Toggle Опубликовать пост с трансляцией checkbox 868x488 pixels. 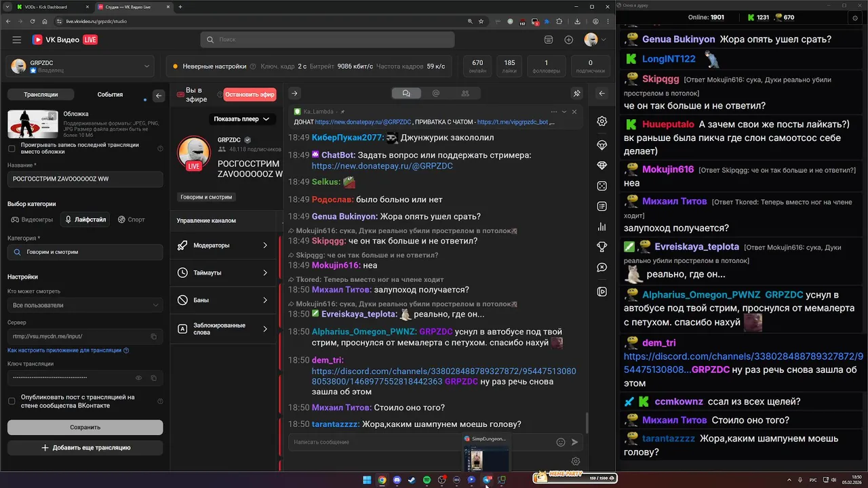point(12,401)
